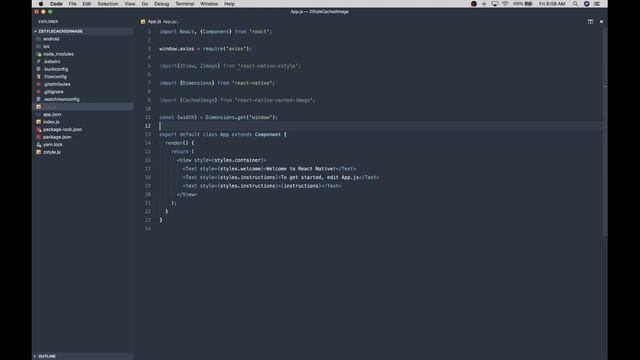Viewport: 640px width, 360px height.
Task: Open the .babelrc file
Action: coord(51,62)
